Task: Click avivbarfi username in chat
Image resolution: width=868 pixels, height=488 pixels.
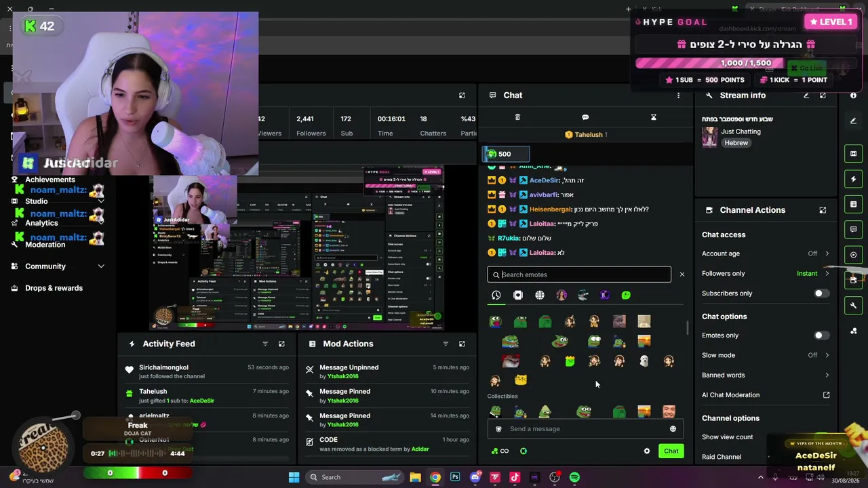Action: 544,195
